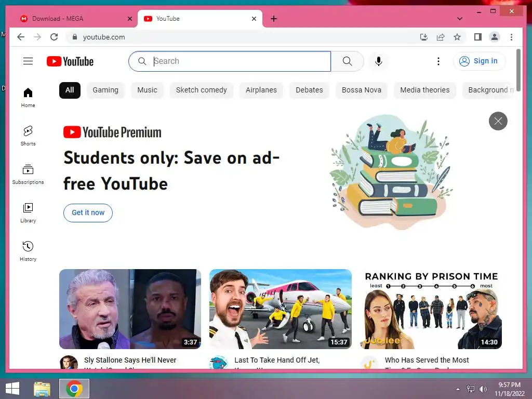Open Last To Take Hand Off Jet title
Screen dimensions: 532x399
coord(277,362)
